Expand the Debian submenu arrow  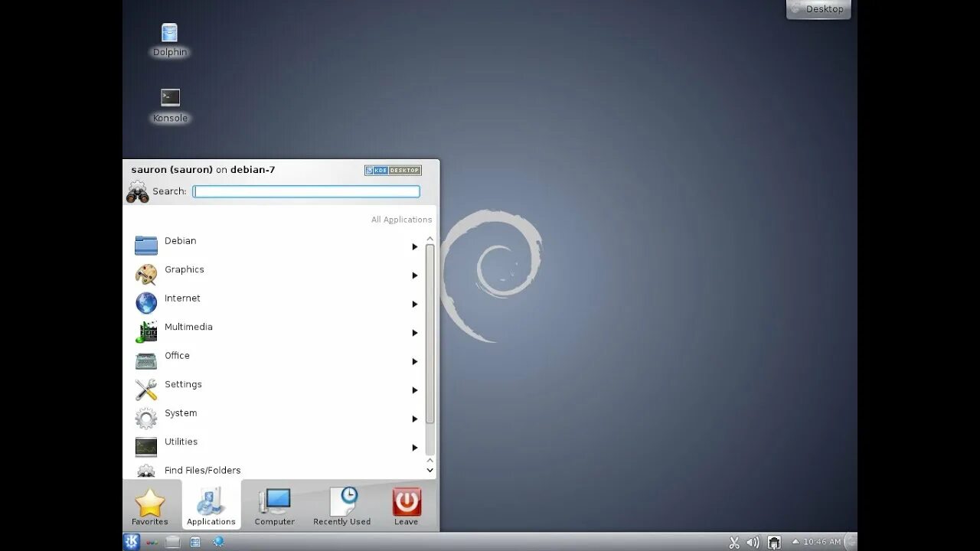click(415, 246)
